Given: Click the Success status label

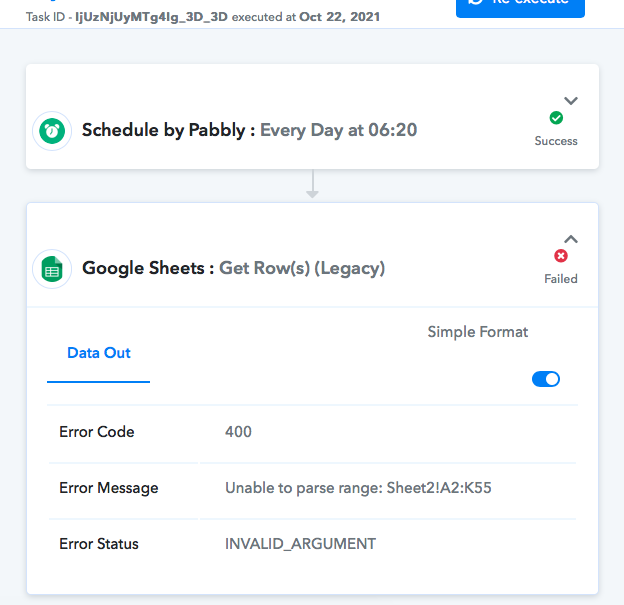Looking at the screenshot, I should coord(556,141).
